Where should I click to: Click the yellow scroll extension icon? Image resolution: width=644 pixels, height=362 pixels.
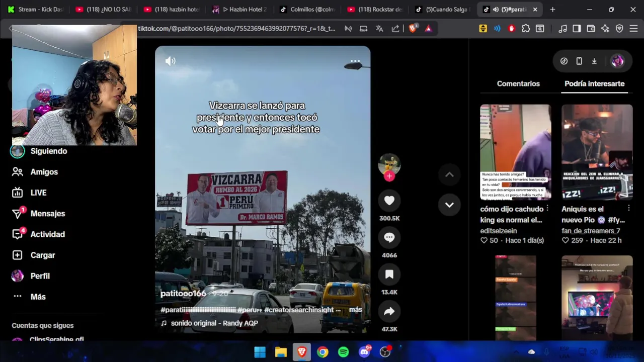pyautogui.click(x=483, y=29)
